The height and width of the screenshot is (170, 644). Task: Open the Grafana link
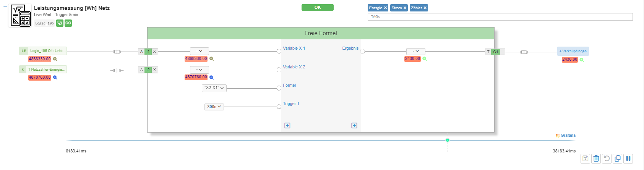click(x=566, y=136)
